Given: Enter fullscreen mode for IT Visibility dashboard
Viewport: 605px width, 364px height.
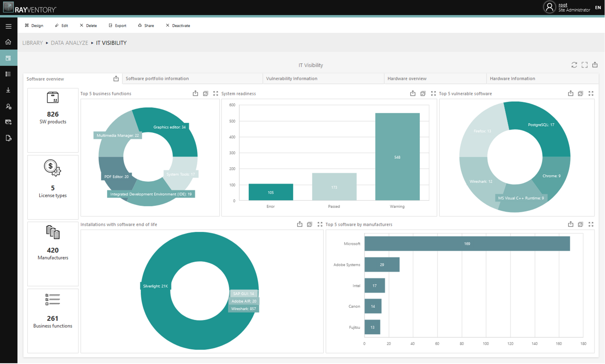Looking at the screenshot, I should pyautogui.click(x=584, y=65).
